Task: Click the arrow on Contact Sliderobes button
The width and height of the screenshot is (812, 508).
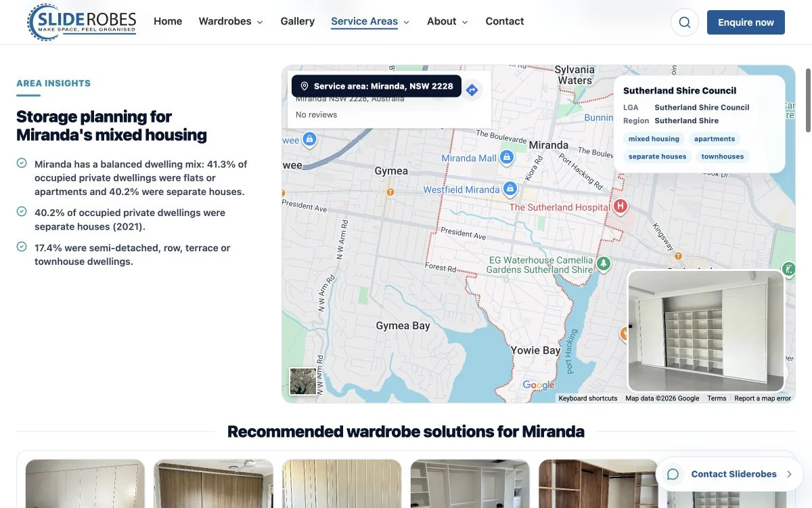Action: (x=789, y=474)
